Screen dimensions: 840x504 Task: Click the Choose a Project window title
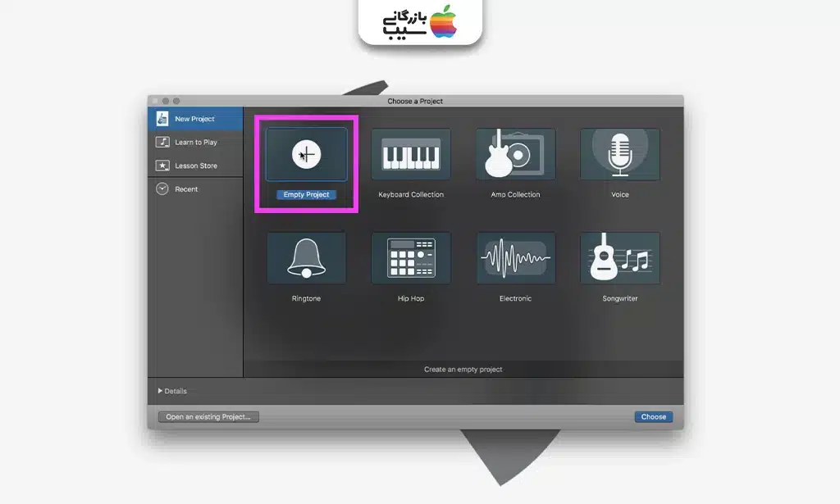point(415,101)
